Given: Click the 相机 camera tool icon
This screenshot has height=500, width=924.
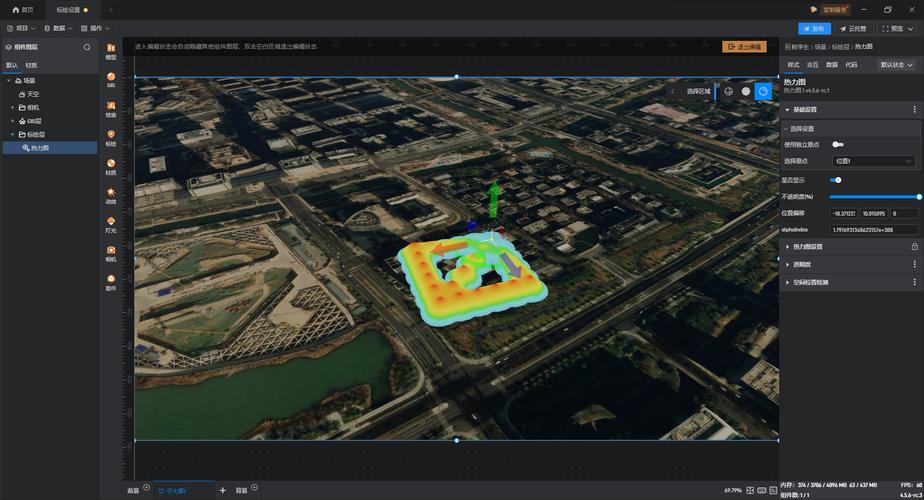Looking at the screenshot, I should (111, 254).
